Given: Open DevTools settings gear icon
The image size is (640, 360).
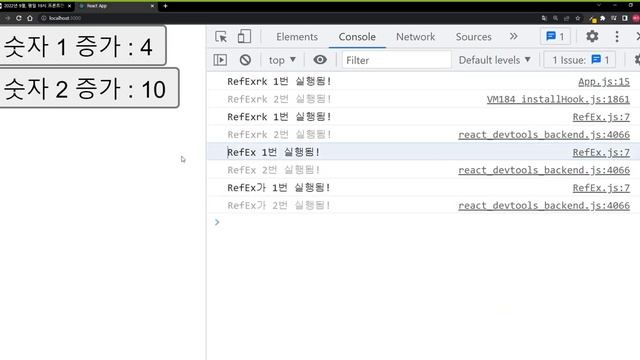Looking at the screenshot, I should coord(592,37).
